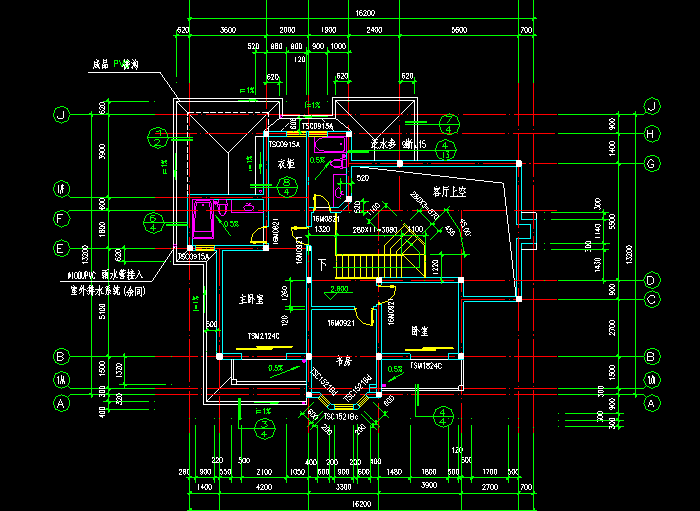Click the left grid axis bubble E
The image size is (700, 511).
(x=61, y=248)
